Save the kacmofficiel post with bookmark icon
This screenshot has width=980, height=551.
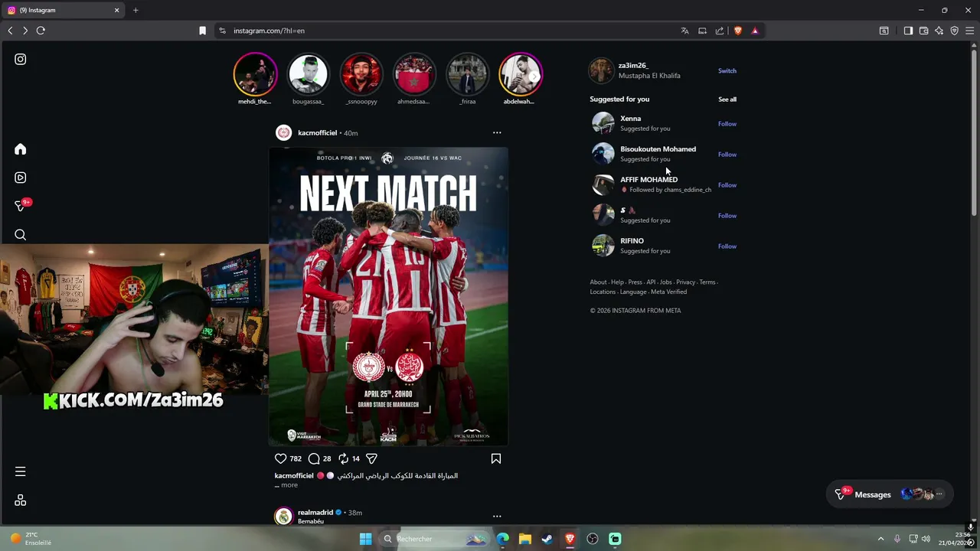click(496, 458)
